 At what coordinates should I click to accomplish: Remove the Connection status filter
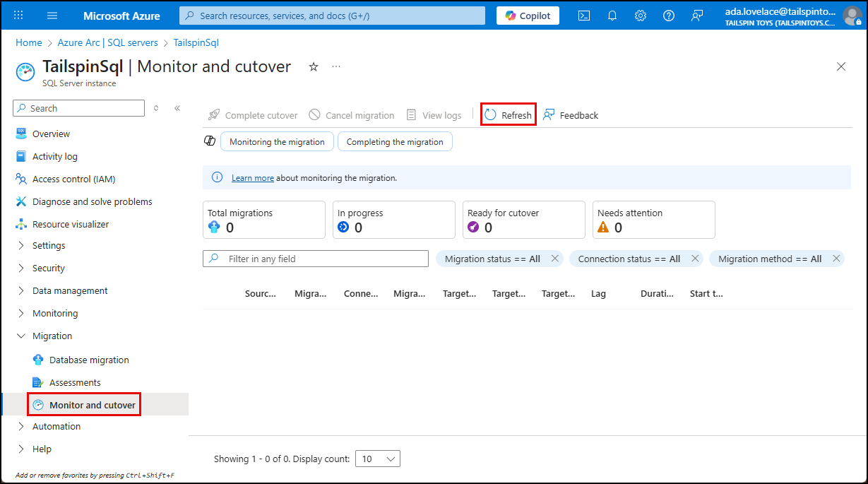point(695,259)
